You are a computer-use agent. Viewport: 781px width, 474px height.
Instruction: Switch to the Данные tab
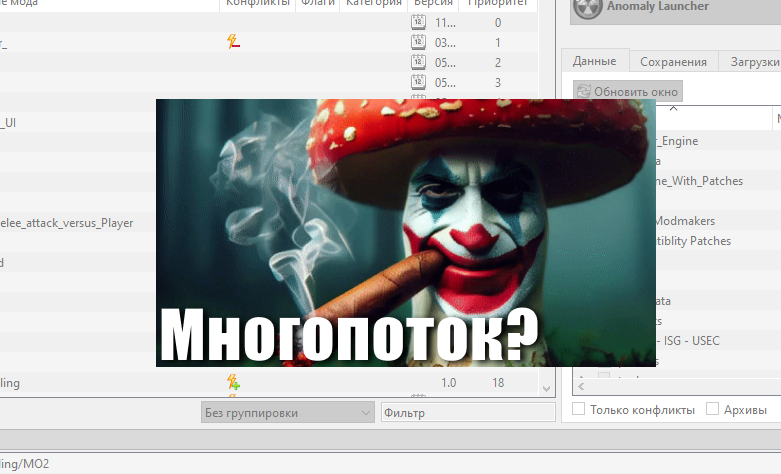pos(595,61)
